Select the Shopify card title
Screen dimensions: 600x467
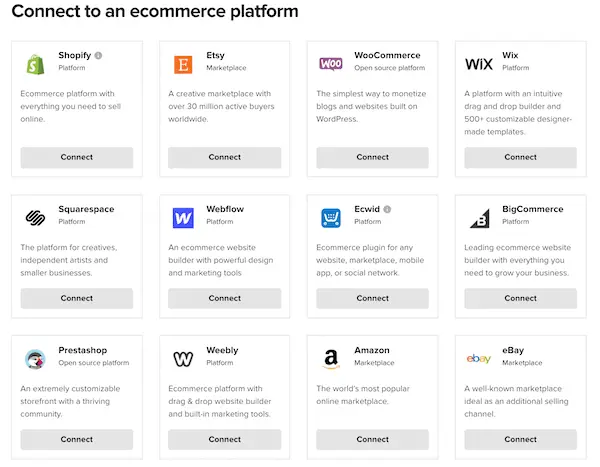point(75,56)
